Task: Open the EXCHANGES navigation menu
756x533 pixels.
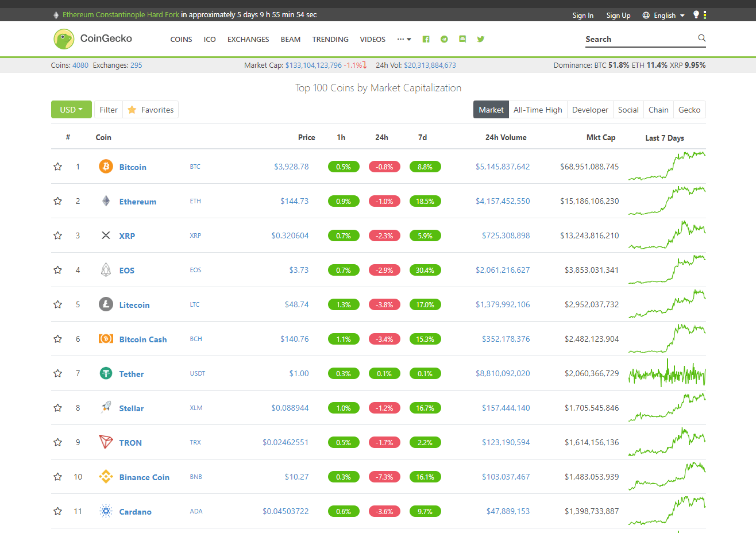Action: 248,39
